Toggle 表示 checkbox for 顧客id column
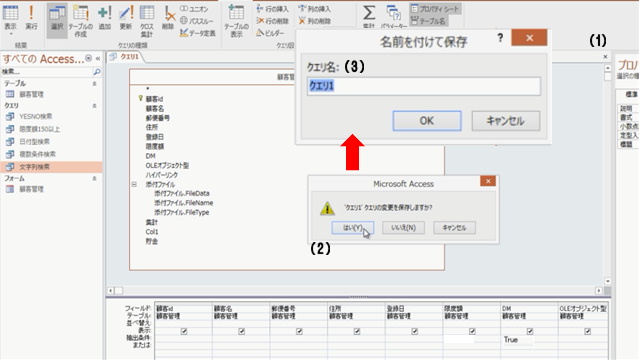The width and height of the screenshot is (640, 360). pyautogui.click(x=184, y=331)
